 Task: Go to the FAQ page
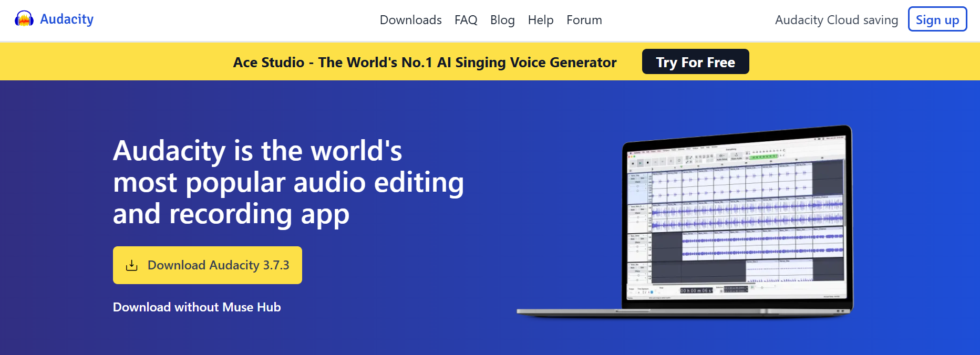pyautogui.click(x=466, y=20)
